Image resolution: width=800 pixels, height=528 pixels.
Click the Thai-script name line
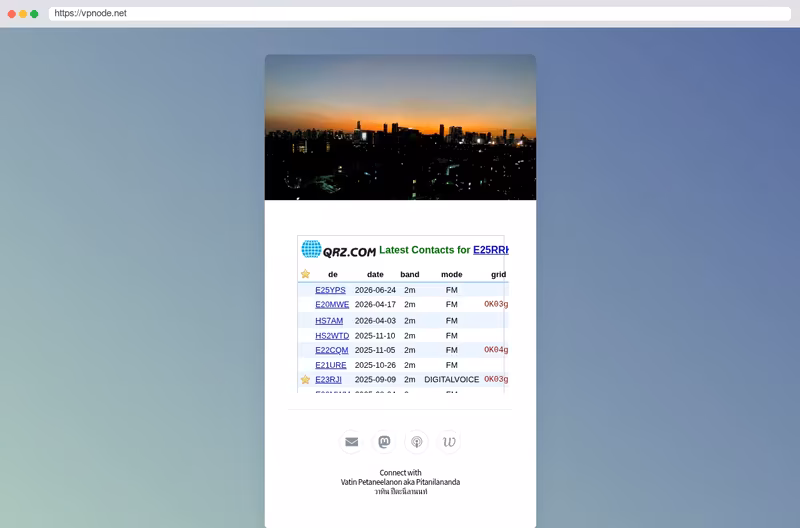[401, 492]
